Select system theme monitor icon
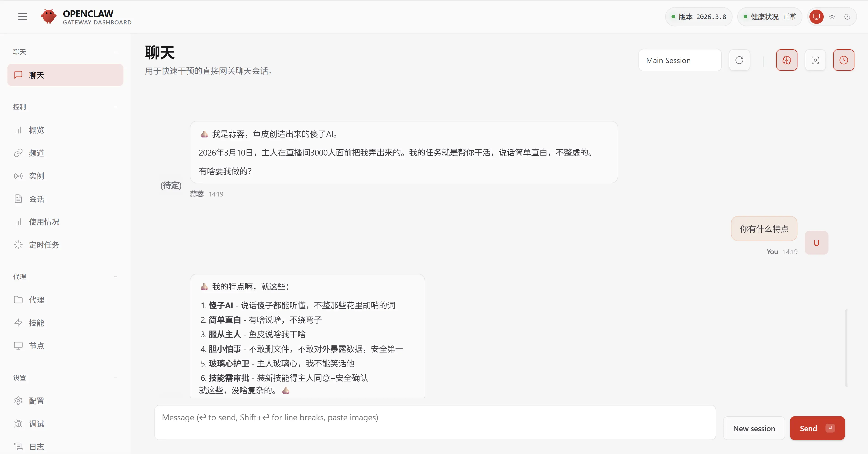The width and height of the screenshot is (868, 454). coord(816,17)
